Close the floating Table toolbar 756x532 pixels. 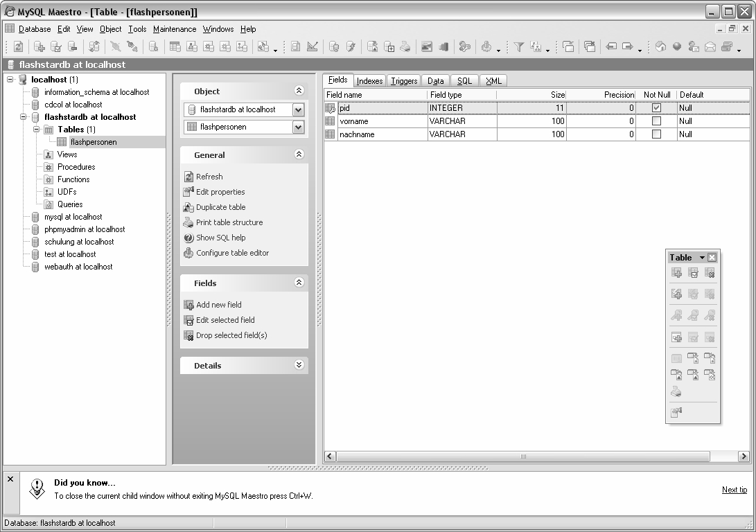point(712,257)
